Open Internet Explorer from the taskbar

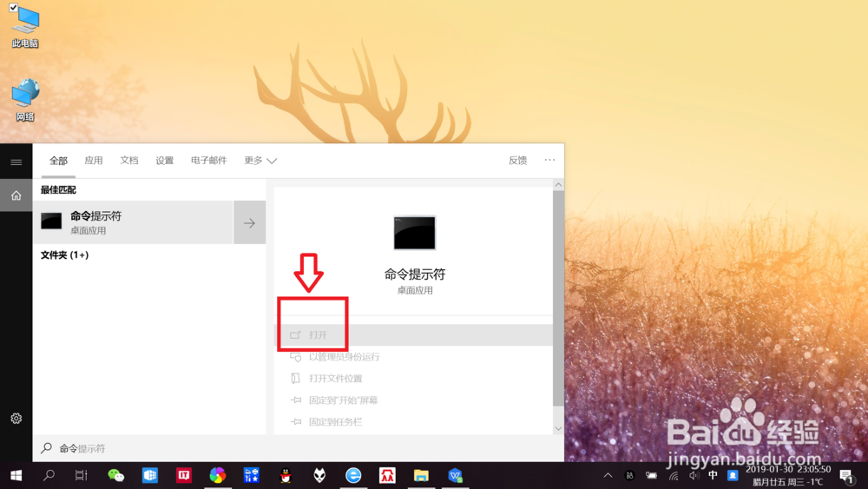click(x=353, y=475)
